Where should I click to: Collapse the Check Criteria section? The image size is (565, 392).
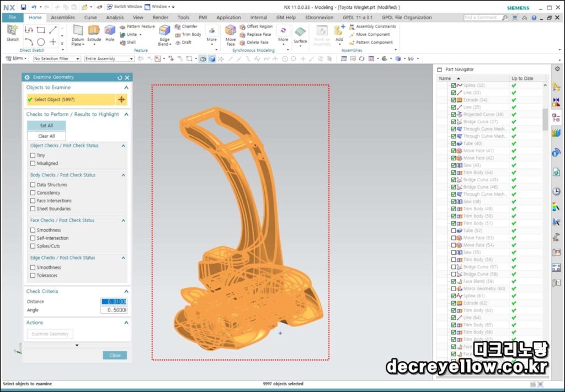point(126,291)
